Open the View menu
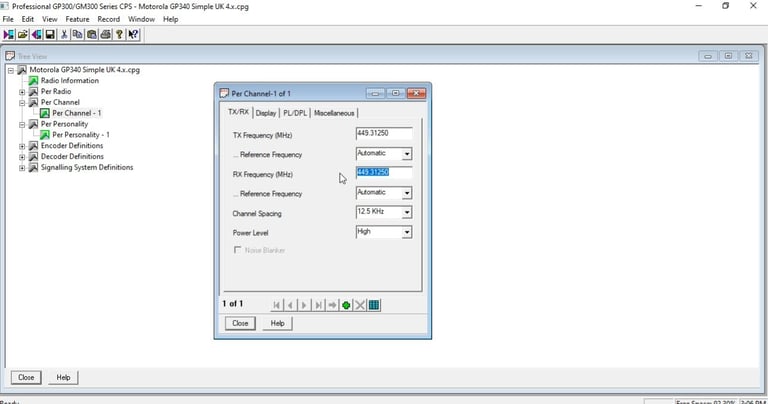 (x=49, y=19)
